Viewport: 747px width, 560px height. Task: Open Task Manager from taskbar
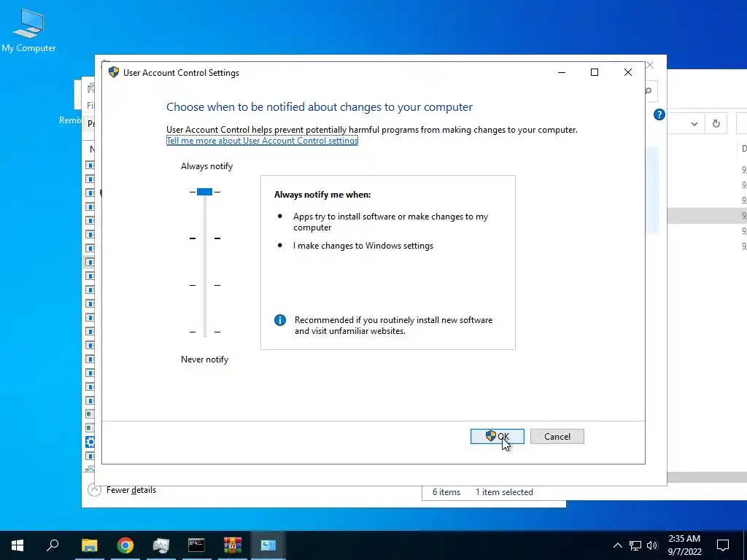click(161, 545)
